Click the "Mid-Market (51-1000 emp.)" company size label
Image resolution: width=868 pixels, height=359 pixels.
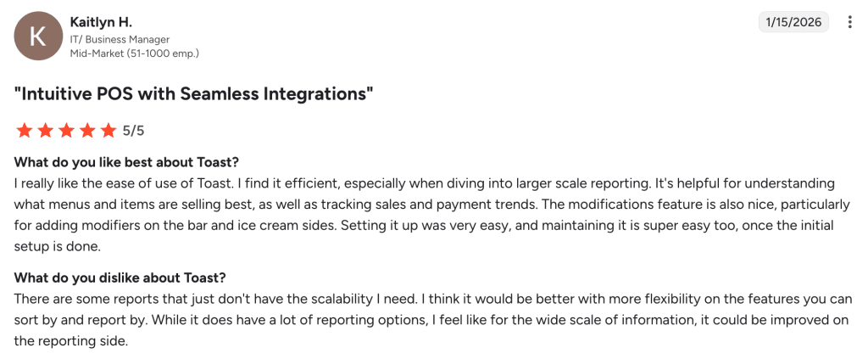(134, 53)
